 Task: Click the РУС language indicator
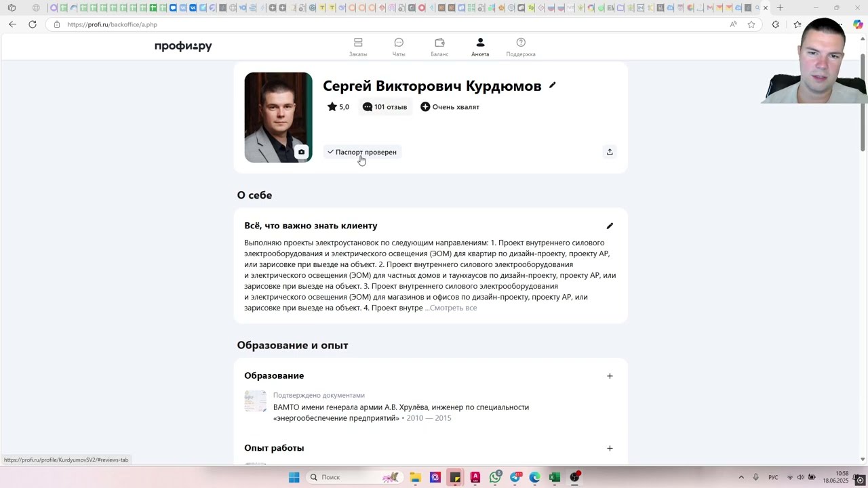[x=773, y=477]
